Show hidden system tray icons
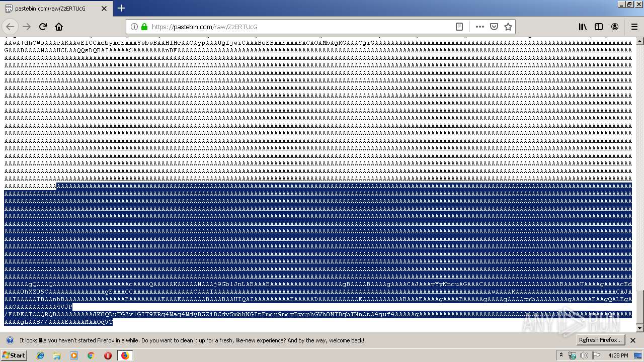Viewport: 644px width, 362px height. [561, 355]
